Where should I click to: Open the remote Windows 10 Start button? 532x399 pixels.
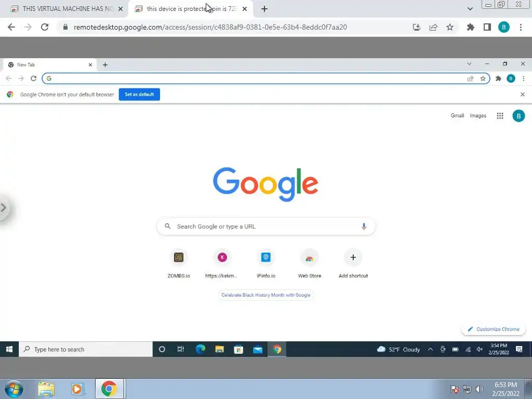(x=9, y=349)
